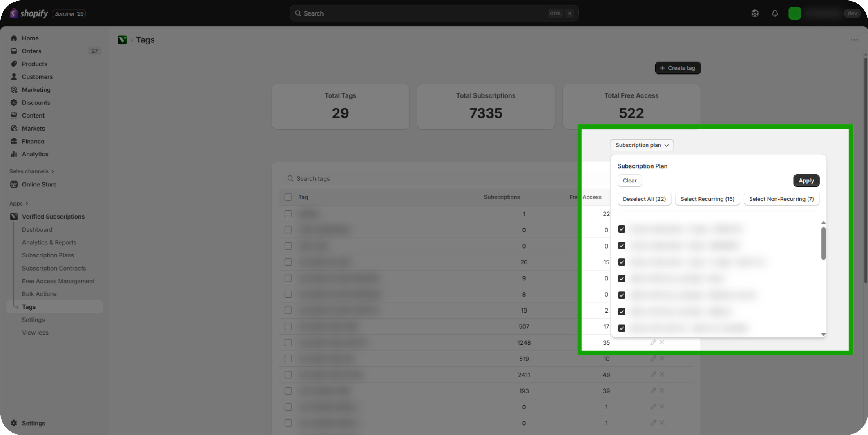The image size is (868, 435).
Task: Open the Marketing target icon
Action: (14, 90)
